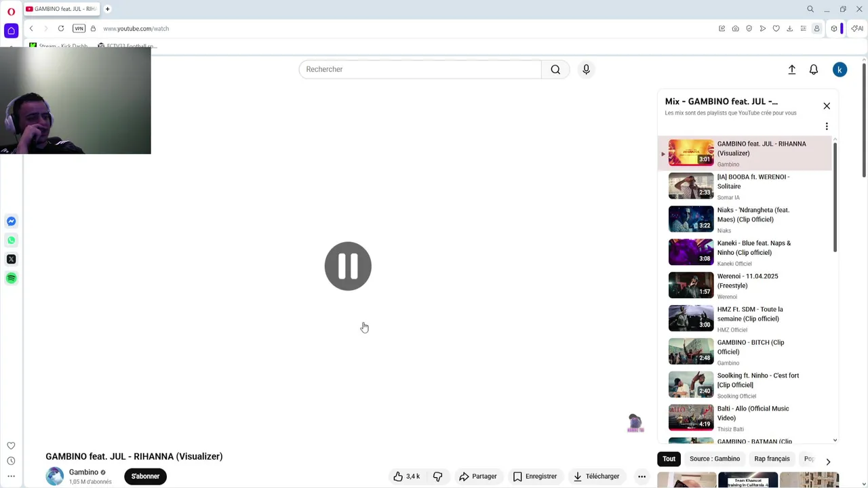Viewport: 868px width, 488px height.
Task: Play Niaks - 'Ndrangheta clip
Action: (x=744, y=220)
